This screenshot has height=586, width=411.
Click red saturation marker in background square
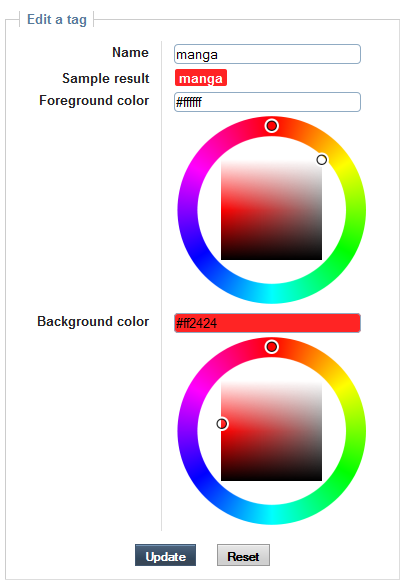222,424
